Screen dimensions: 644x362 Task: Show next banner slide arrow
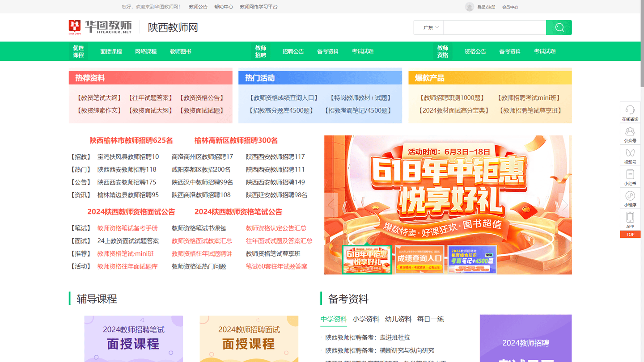564,205
